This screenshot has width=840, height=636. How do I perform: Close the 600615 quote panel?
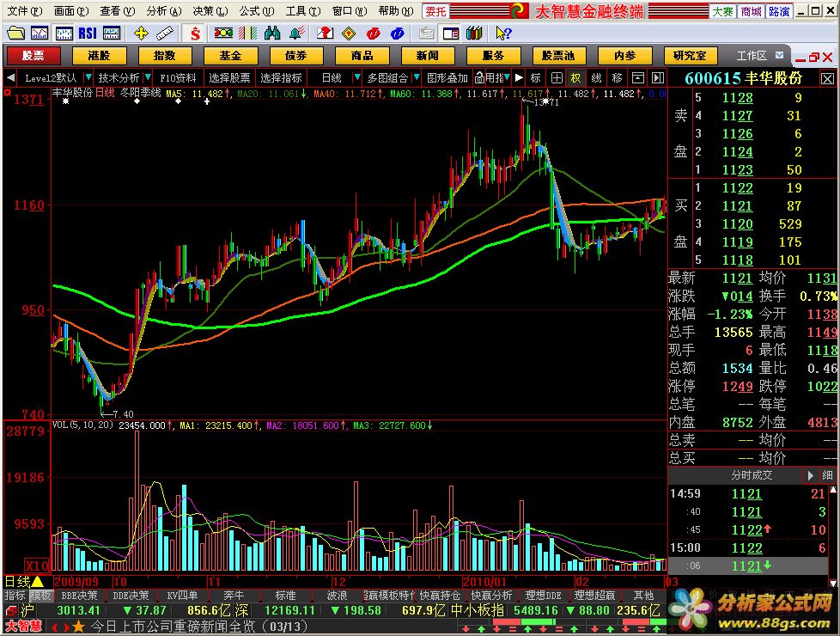click(x=827, y=79)
